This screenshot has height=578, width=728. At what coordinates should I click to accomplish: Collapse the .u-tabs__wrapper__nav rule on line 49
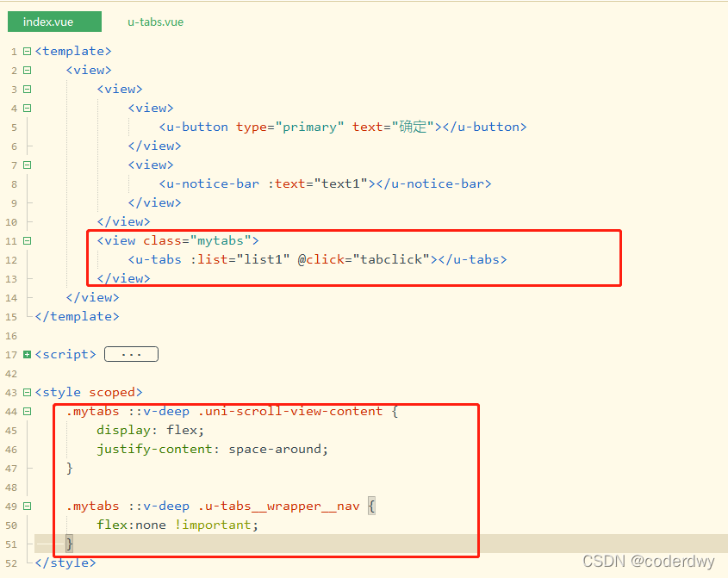pos(28,506)
